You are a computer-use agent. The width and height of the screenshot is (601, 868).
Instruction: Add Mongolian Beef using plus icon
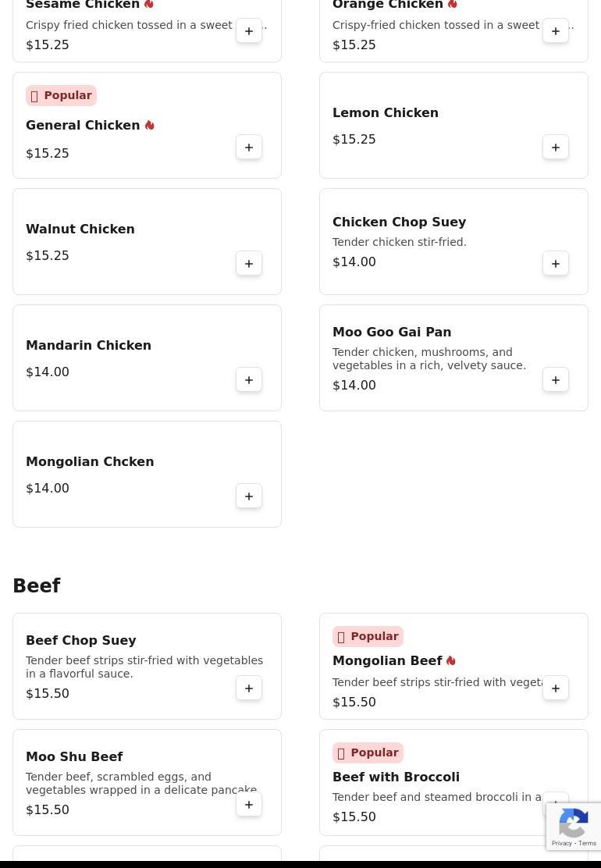tap(556, 688)
